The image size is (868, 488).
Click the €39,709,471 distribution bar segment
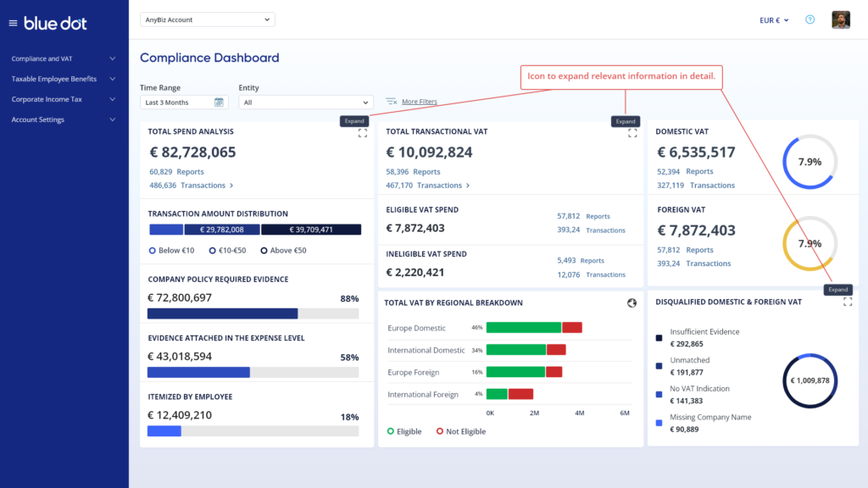pyautogui.click(x=311, y=230)
